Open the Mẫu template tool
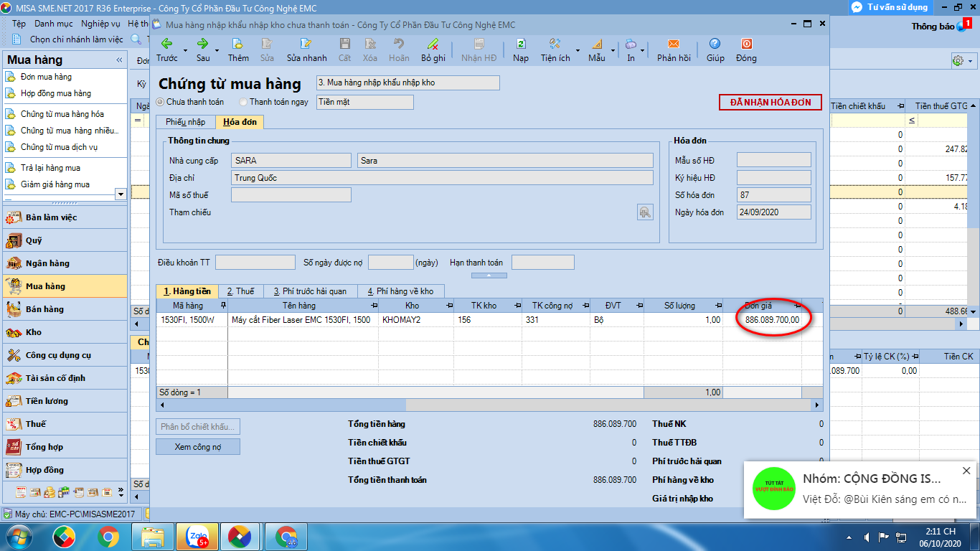The width and height of the screenshot is (980, 551). 597,50
